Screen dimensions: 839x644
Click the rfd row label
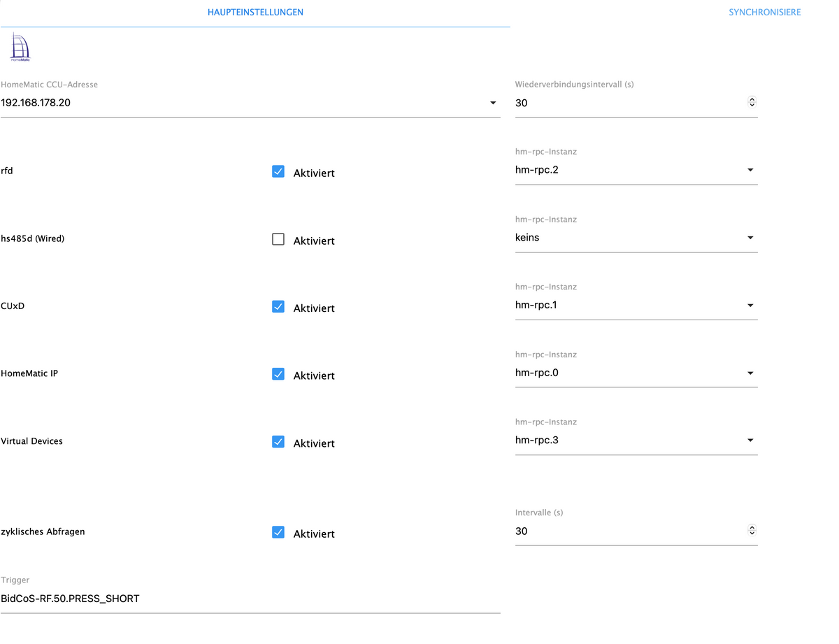(7, 171)
